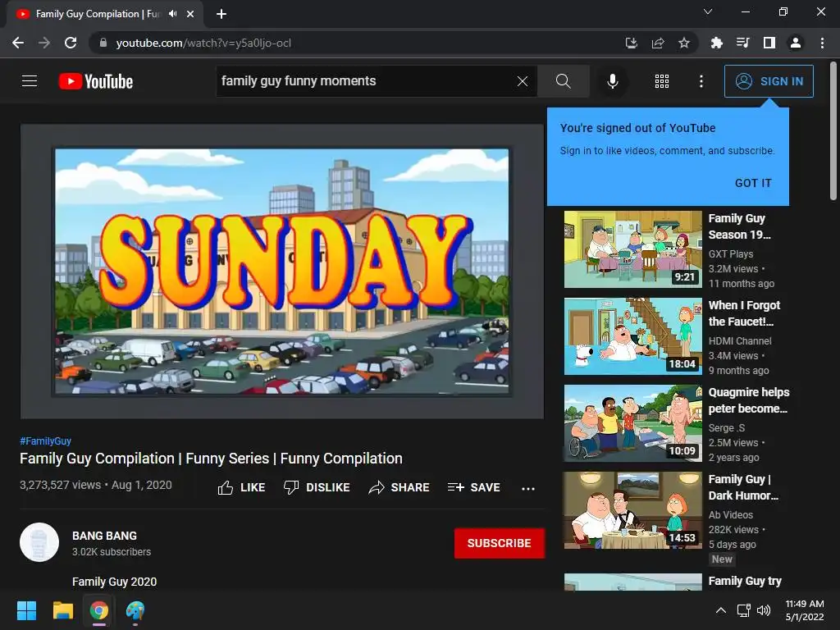Click the install app icon in address bar
Image resolution: width=840 pixels, height=630 pixels.
(x=632, y=43)
